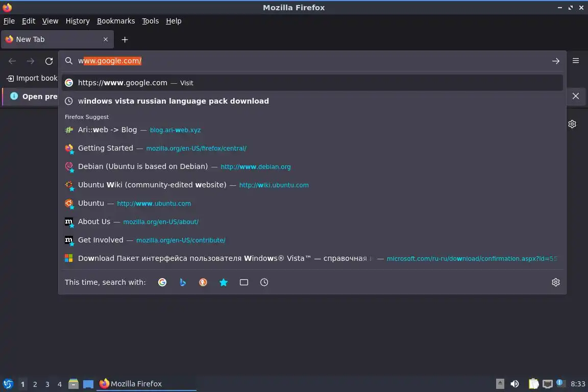Click the Go arrow in address bar
The height and width of the screenshot is (392, 588).
(556, 61)
